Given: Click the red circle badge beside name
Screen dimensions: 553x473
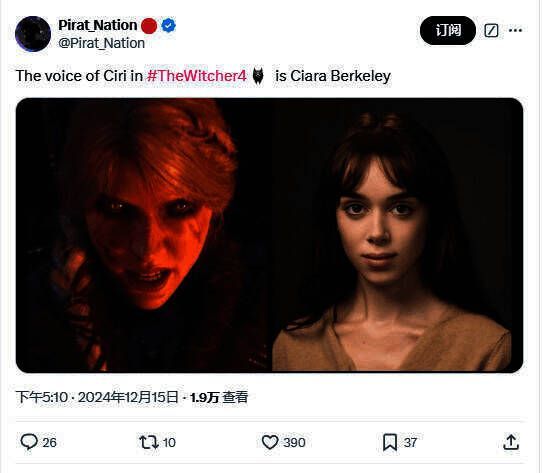Looking at the screenshot, I should click(149, 26).
